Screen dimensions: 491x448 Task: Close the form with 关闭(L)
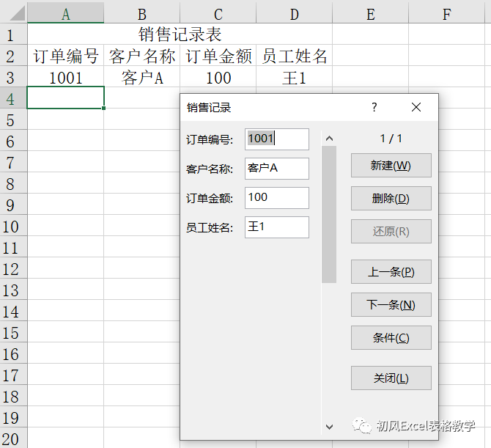point(391,378)
